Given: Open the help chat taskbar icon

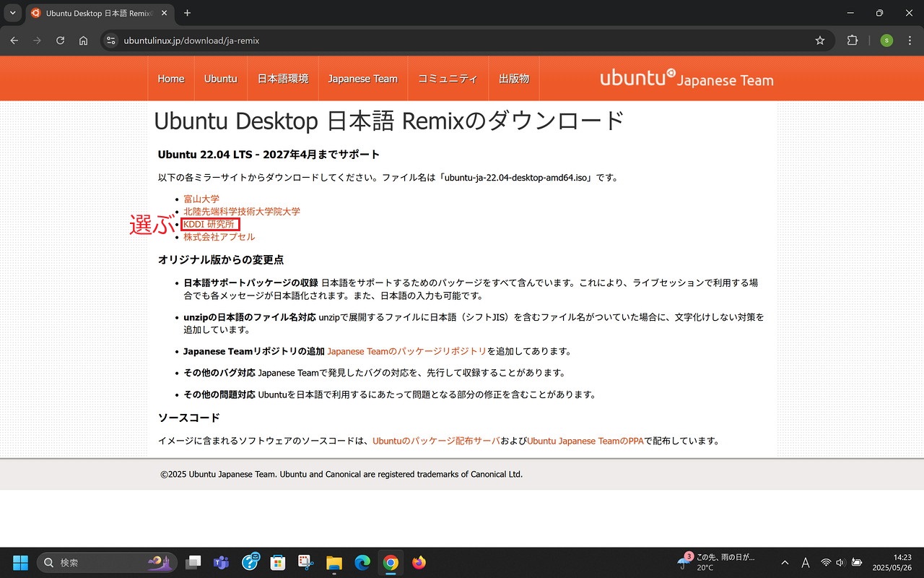Looking at the screenshot, I should pos(250,562).
